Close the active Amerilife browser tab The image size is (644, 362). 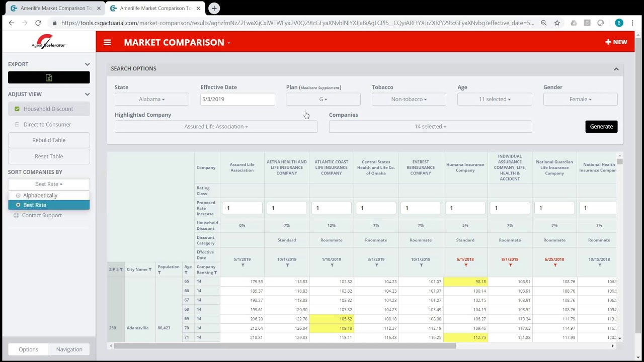(198, 8)
